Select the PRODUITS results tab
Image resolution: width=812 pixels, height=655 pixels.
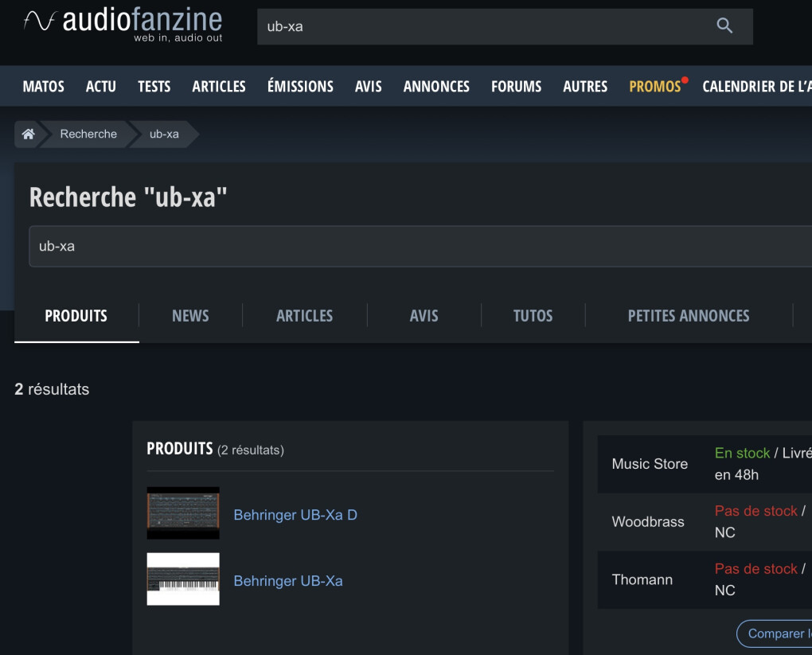76,316
